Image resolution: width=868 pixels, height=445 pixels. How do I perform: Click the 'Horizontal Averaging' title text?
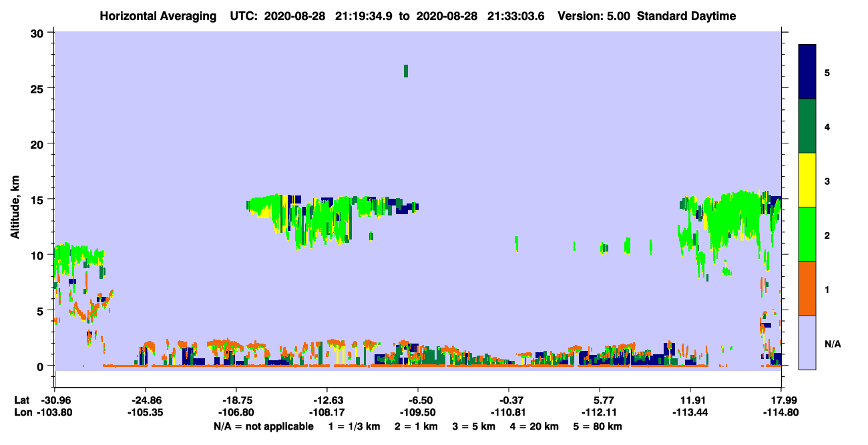click(158, 16)
